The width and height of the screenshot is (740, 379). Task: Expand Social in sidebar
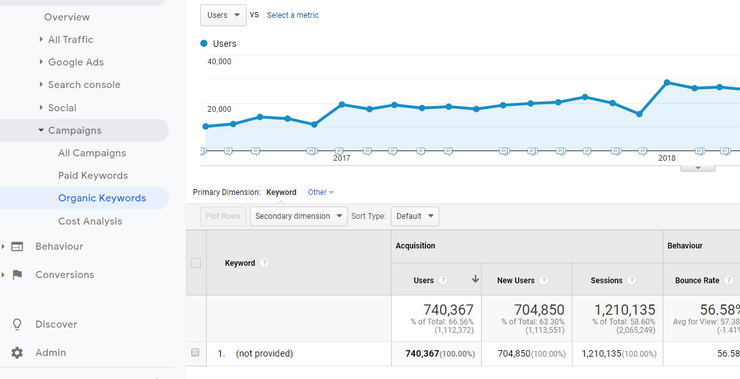point(41,108)
